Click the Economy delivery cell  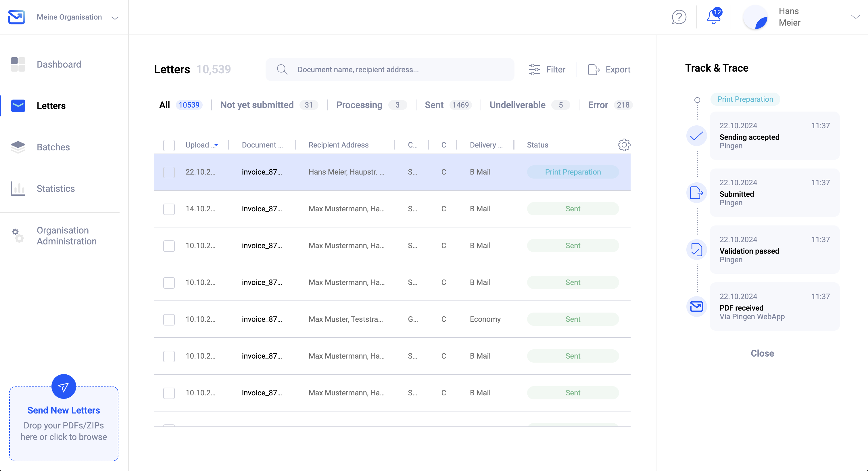click(485, 319)
